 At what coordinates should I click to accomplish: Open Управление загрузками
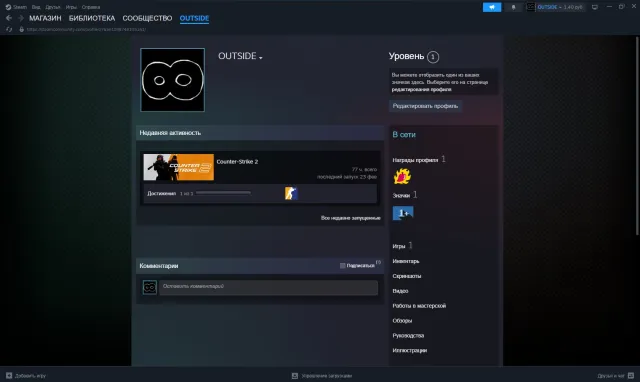tap(327, 376)
